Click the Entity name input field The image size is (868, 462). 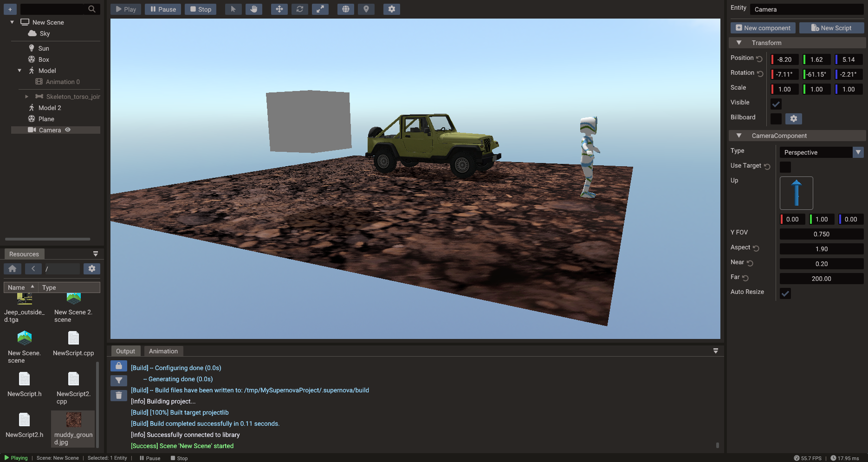[x=807, y=9]
